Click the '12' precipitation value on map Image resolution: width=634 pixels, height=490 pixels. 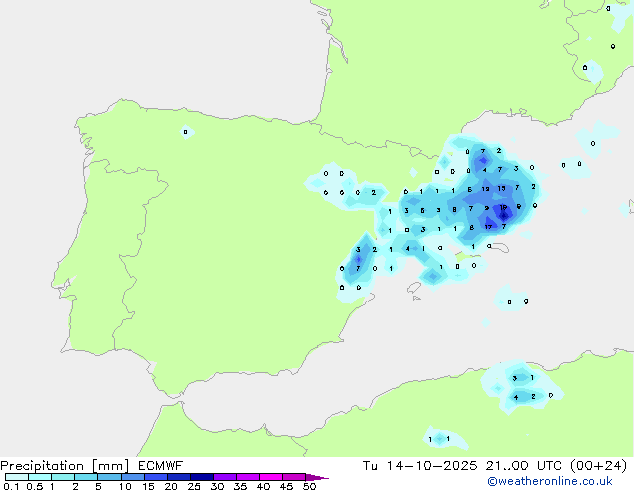[x=486, y=189]
